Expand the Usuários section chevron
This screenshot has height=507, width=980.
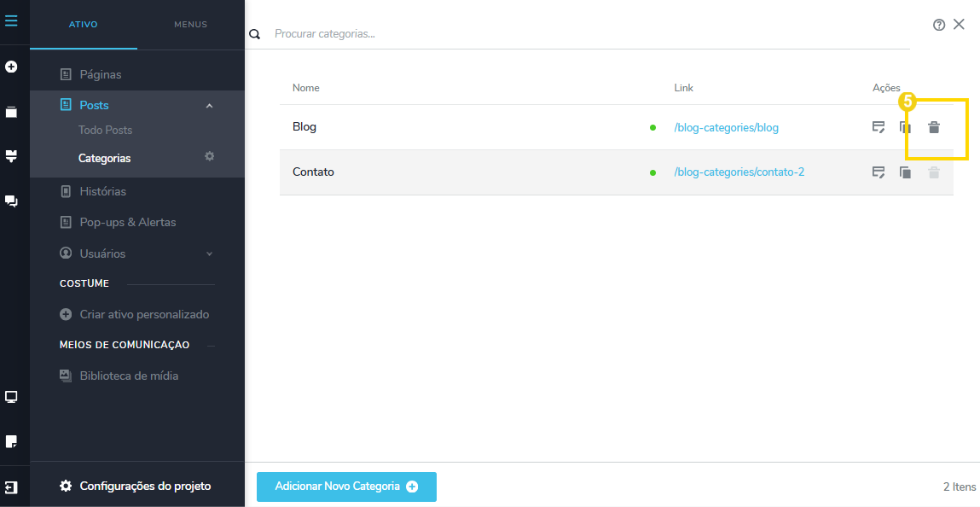click(209, 253)
